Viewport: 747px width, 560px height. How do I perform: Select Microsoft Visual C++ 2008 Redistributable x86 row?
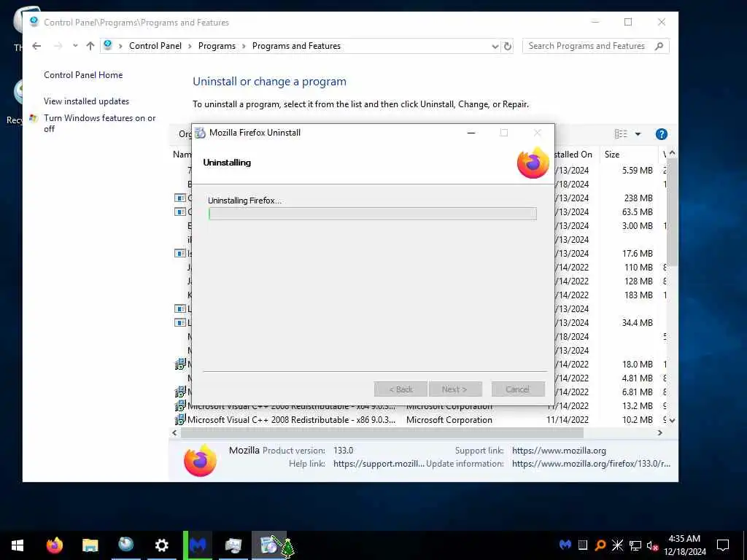pyautogui.click(x=419, y=420)
